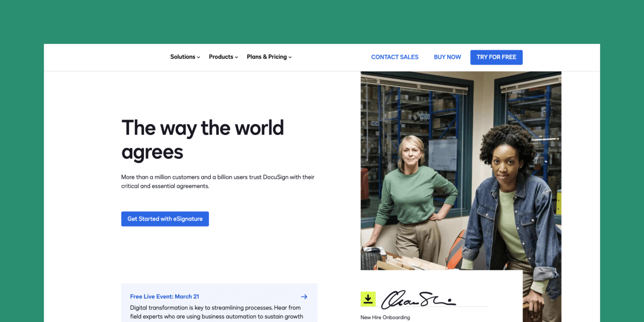644x322 pixels.
Task: Click the BUY NOW link
Action: (x=447, y=57)
